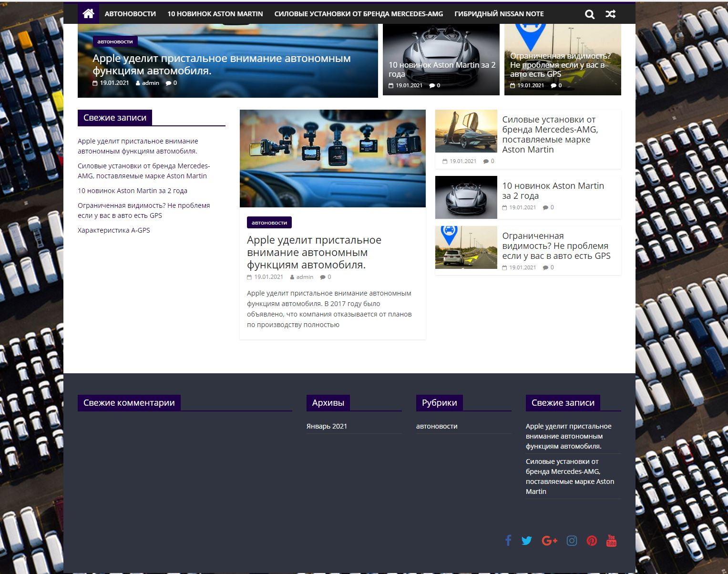The height and width of the screenshot is (574, 728).
Task: Open archive link 'Январь 2021'
Action: (x=327, y=426)
